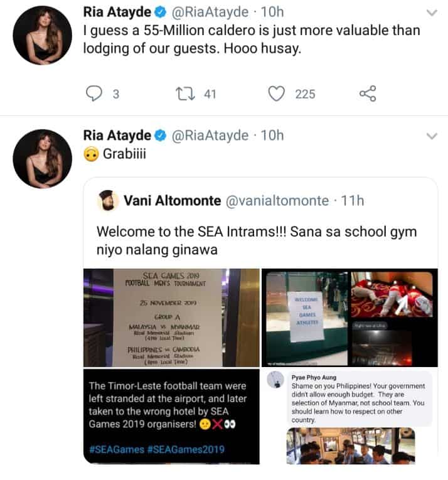Open the @vanialtomonte handle link
Viewport: 448px width, 480px height.
(277, 201)
